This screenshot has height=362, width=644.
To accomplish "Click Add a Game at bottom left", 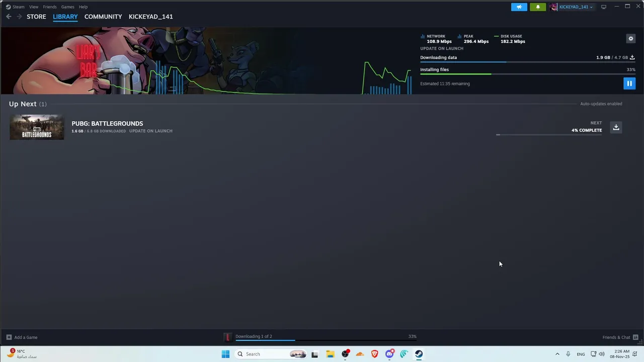I will click(22, 337).
